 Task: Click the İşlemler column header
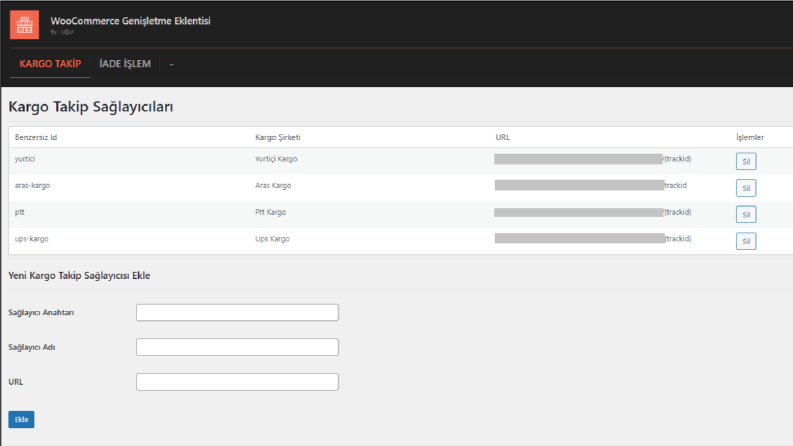(x=750, y=138)
